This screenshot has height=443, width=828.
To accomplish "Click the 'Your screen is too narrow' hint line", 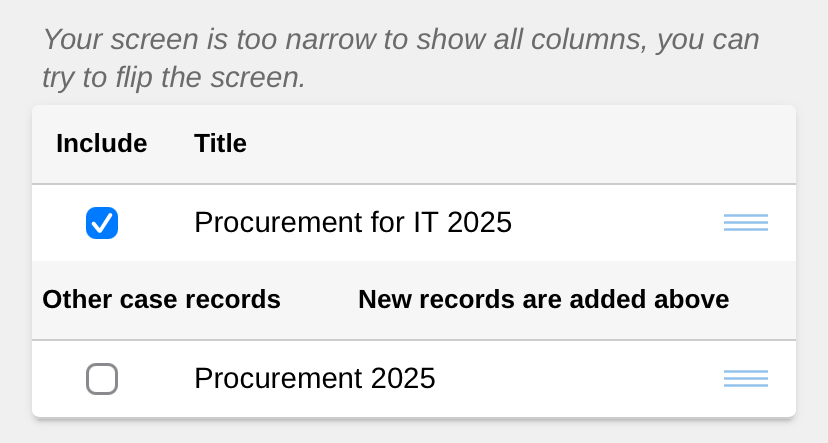I will click(401, 40).
